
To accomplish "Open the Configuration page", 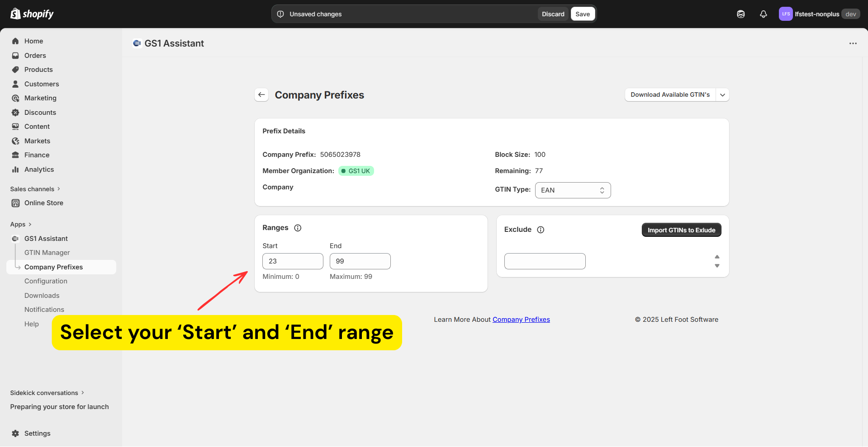I will 46,281.
